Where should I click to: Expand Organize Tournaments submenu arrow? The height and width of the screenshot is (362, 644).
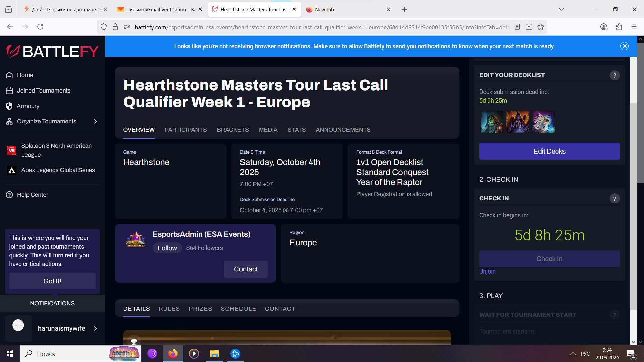pos(95,121)
